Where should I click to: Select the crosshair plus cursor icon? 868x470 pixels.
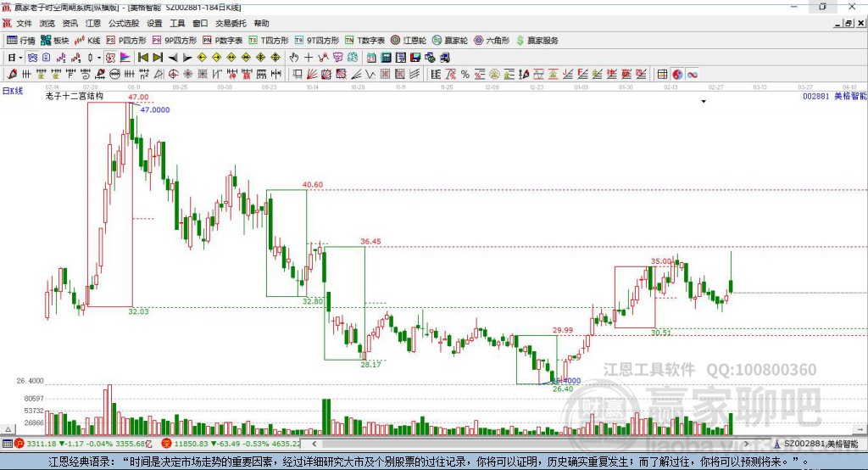(309, 57)
